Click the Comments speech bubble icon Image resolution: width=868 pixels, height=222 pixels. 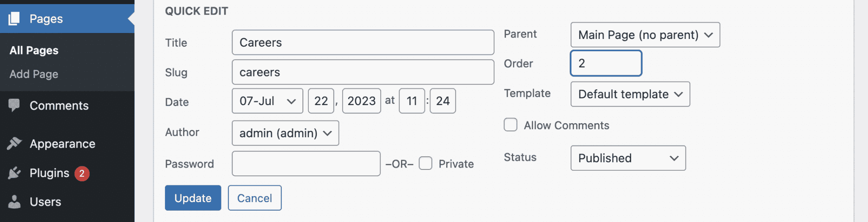pos(14,105)
